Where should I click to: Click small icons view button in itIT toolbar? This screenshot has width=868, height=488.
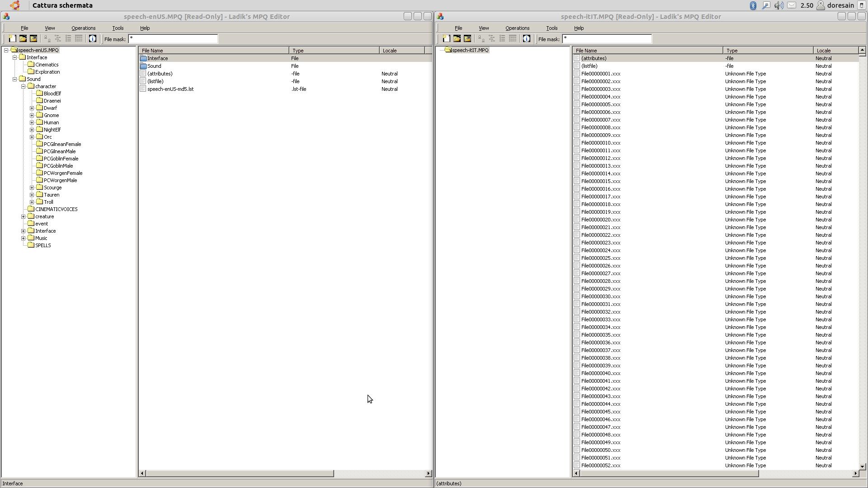(x=492, y=39)
